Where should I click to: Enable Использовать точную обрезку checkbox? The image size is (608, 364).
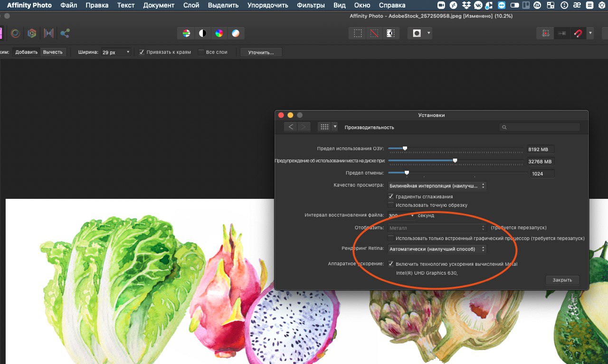pyautogui.click(x=391, y=205)
